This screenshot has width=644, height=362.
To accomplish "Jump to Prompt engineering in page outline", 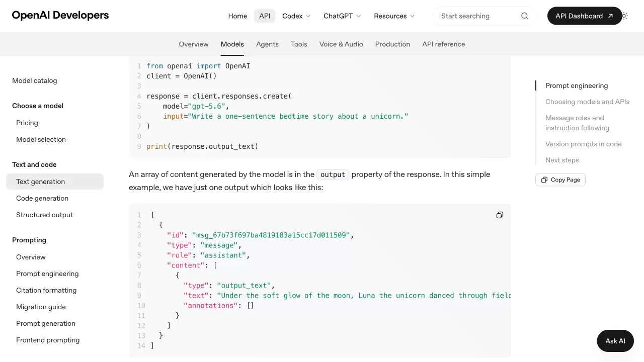I will pos(577,85).
